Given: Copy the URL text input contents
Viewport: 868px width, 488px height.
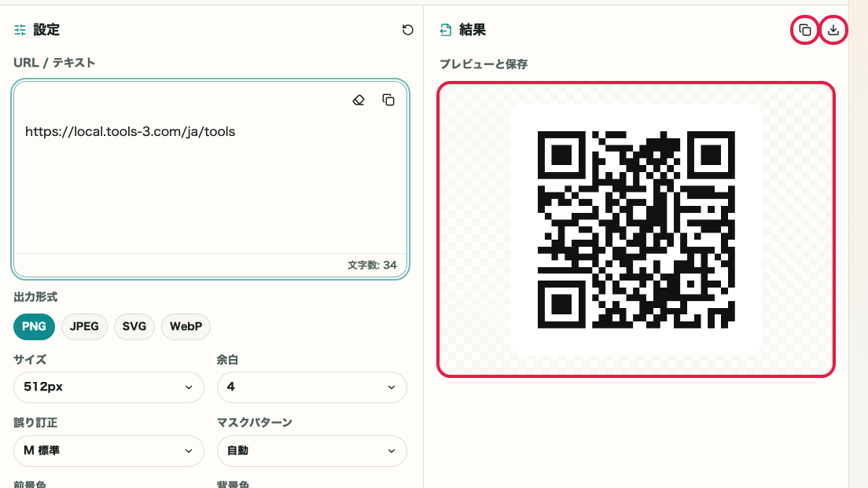Looking at the screenshot, I should [x=388, y=100].
